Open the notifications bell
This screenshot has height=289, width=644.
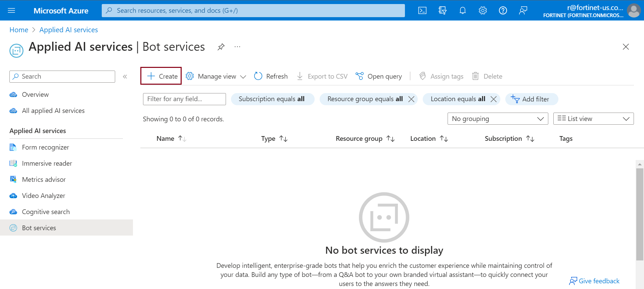coord(462,10)
